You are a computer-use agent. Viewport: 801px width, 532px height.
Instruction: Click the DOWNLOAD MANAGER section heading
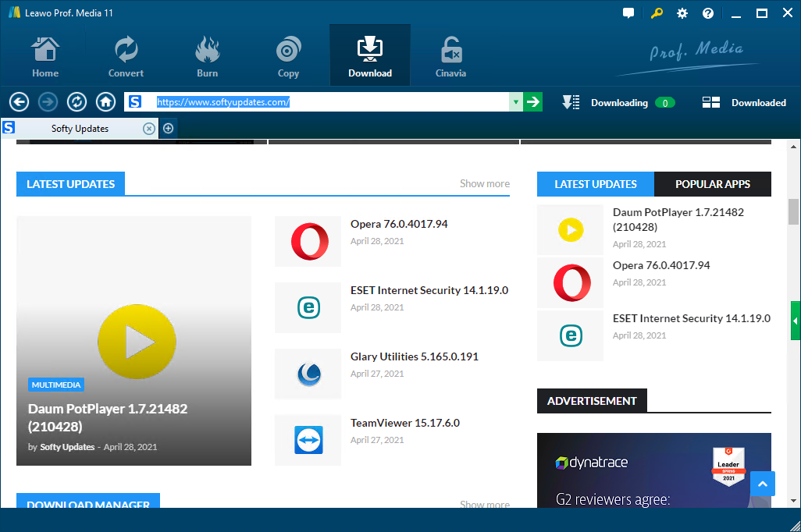pos(88,501)
